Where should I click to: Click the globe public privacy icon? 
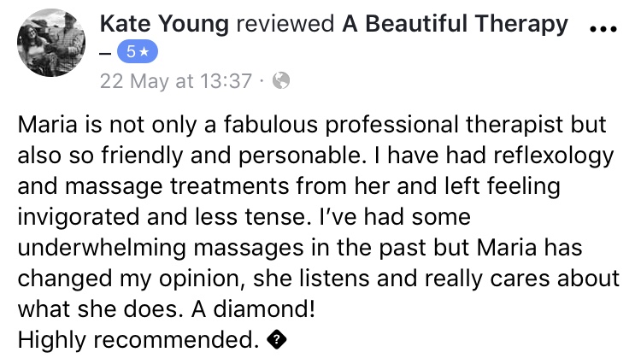click(x=279, y=81)
